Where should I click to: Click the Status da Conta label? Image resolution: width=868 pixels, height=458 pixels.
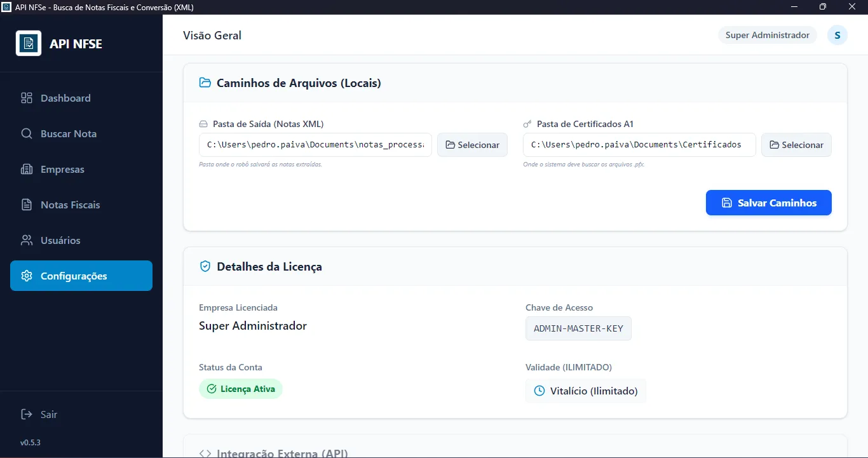click(x=231, y=367)
